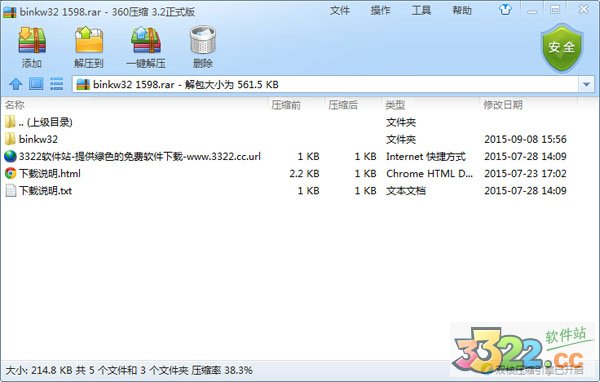
Task: Sort by 类型 column header
Action: pos(395,104)
